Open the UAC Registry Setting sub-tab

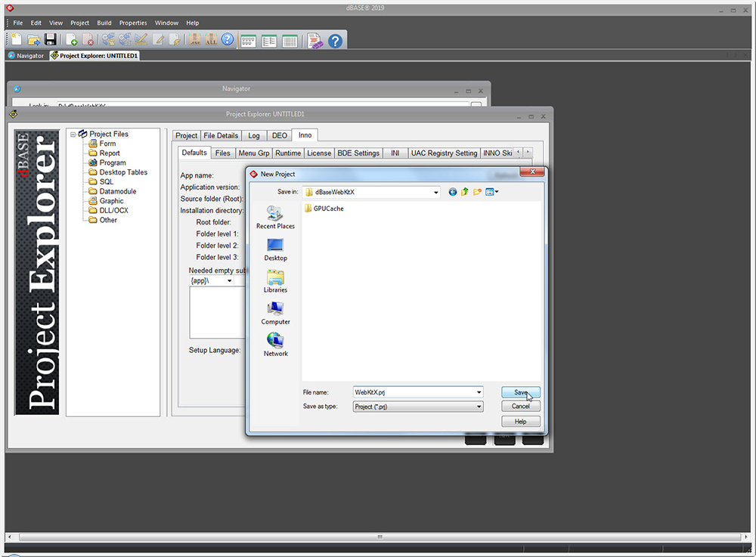tap(444, 153)
